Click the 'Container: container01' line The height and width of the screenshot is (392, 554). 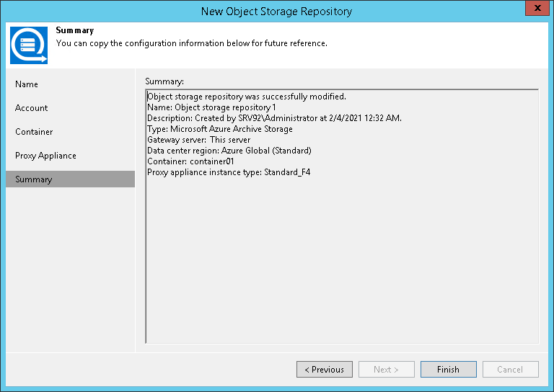coord(190,161)
